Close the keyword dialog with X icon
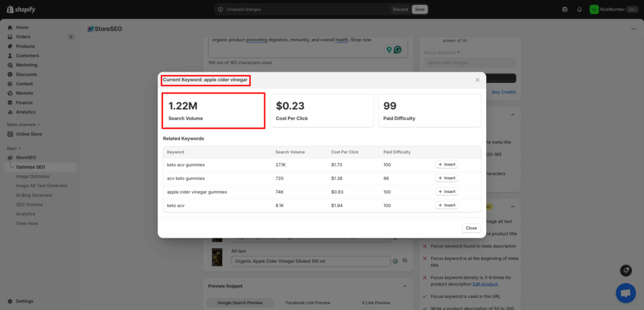The width and height of the screenshot is (644, 310). [x=477, y=80]
